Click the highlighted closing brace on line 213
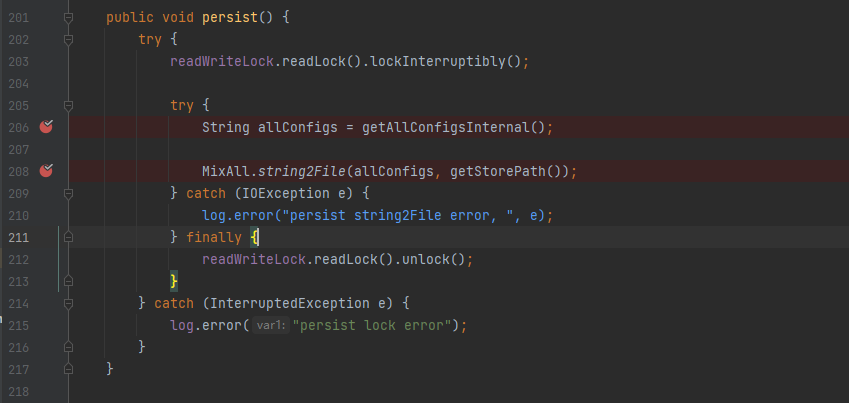This screenshot has width=849, height=403. (174, 281)
